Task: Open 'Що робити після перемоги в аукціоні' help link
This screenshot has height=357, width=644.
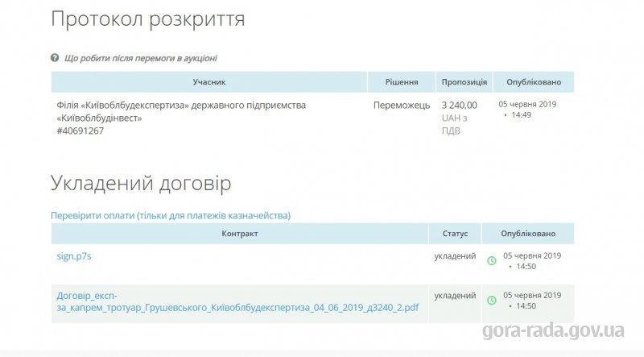Action: tap(140, 58)
